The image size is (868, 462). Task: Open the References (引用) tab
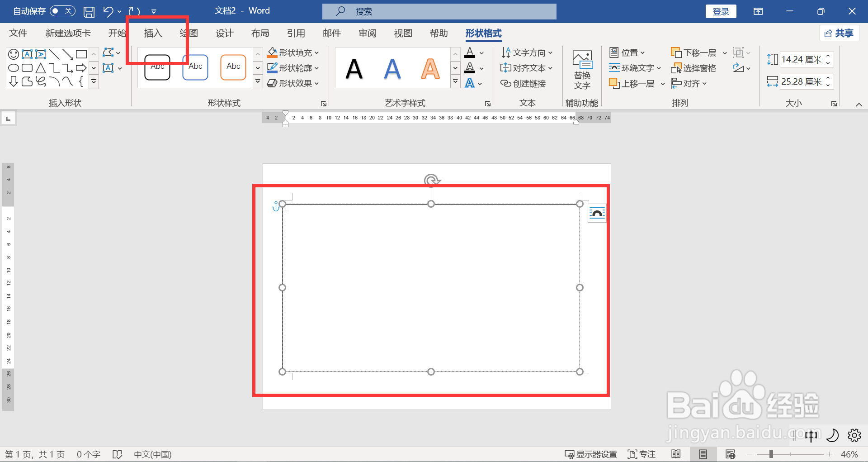pos(296,33)
